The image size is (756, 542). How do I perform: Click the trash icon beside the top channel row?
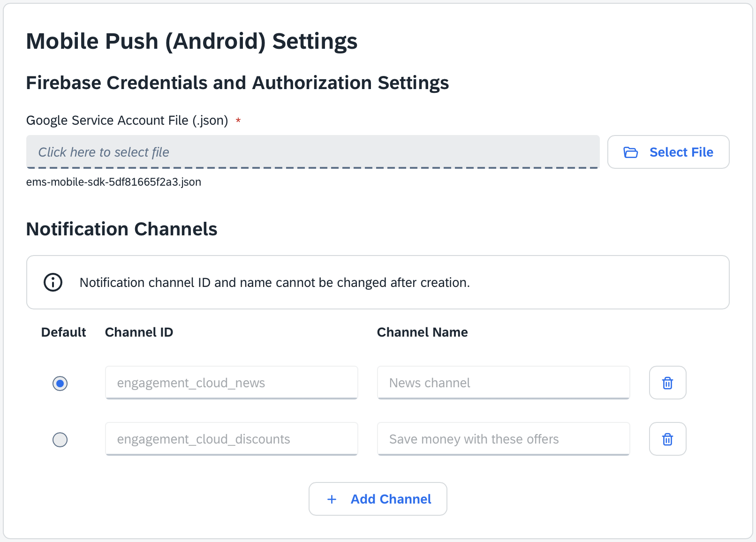tap(667, 383)
